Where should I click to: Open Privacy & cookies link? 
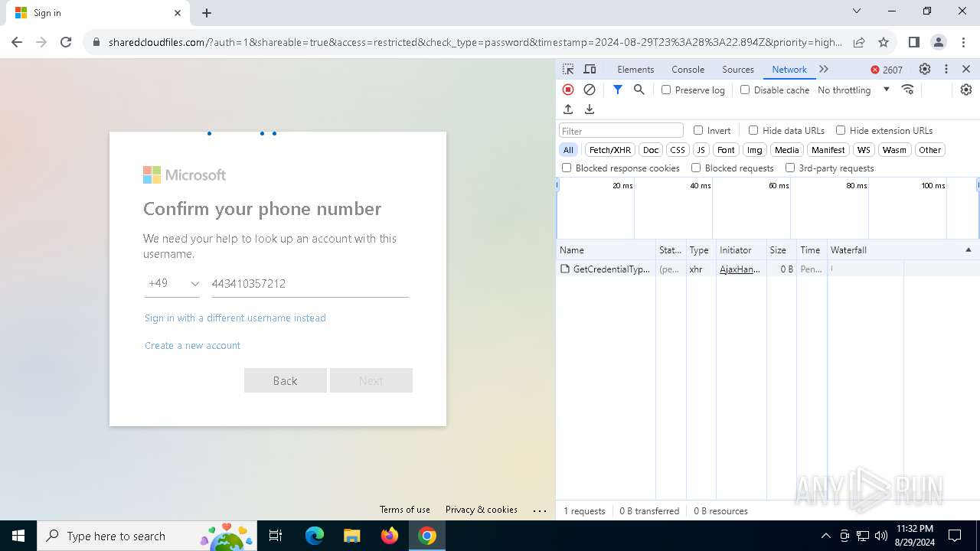click(x=482, y=510)
